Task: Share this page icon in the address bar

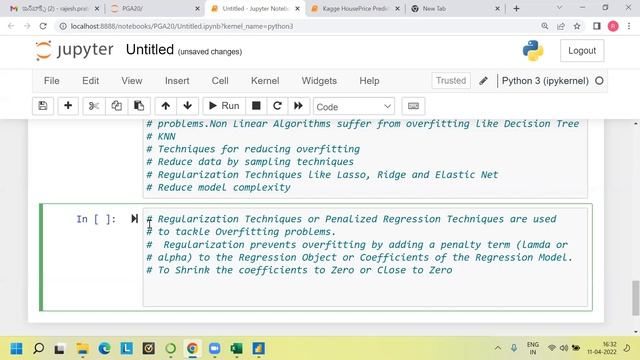Action: coord(561,26)
